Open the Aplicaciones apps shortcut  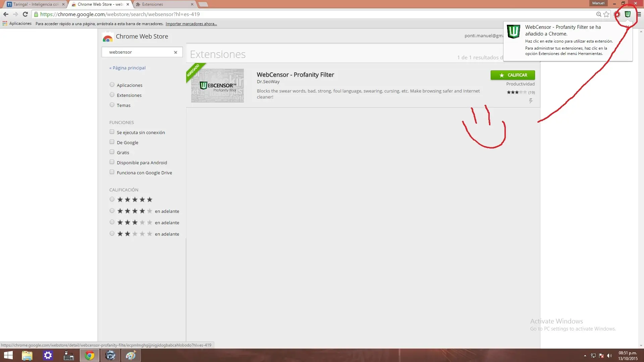(x=17, y=23)
